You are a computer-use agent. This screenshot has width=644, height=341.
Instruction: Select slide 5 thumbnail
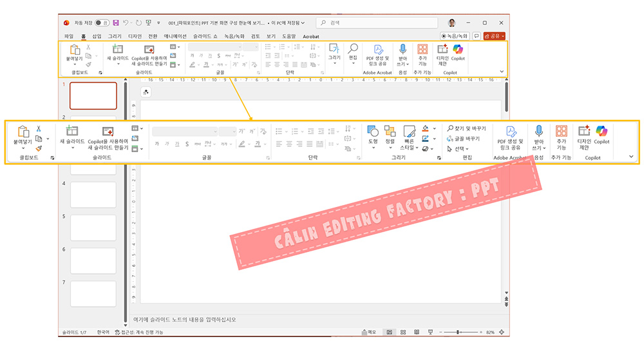pos(93,228)
